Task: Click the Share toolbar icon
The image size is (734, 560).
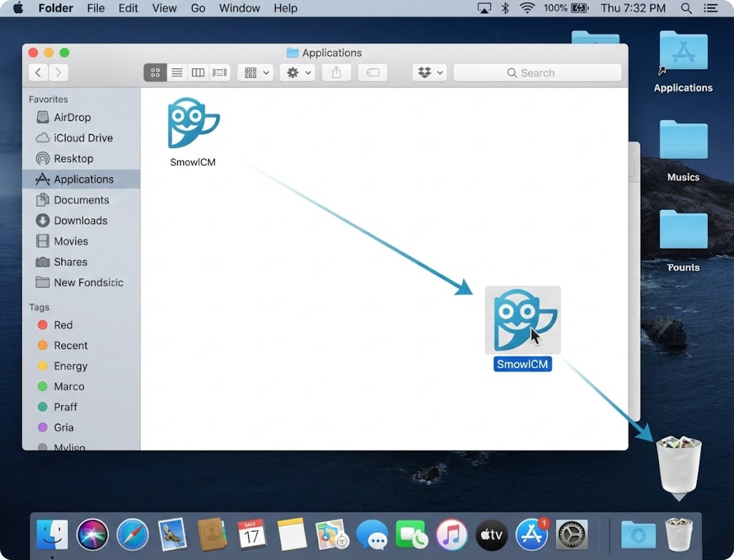Action: coord(336,73)
